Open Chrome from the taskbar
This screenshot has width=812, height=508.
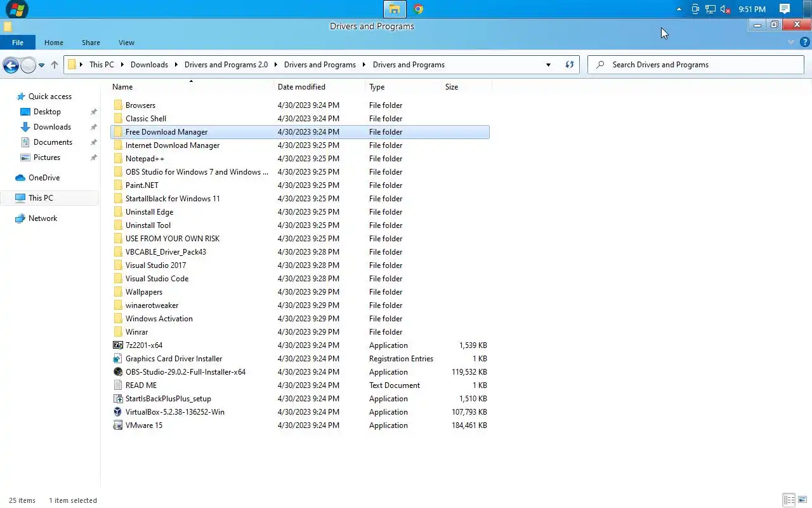[418, 9]
